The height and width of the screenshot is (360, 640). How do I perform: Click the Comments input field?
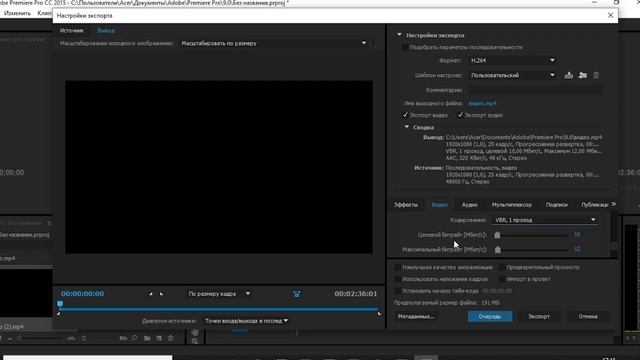[535, 90]
